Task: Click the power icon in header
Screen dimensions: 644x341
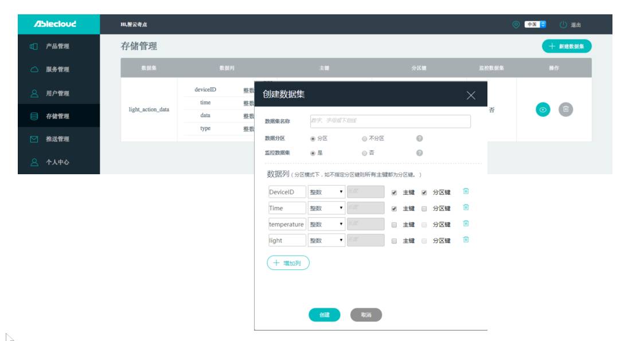Action: click(563, 25)
